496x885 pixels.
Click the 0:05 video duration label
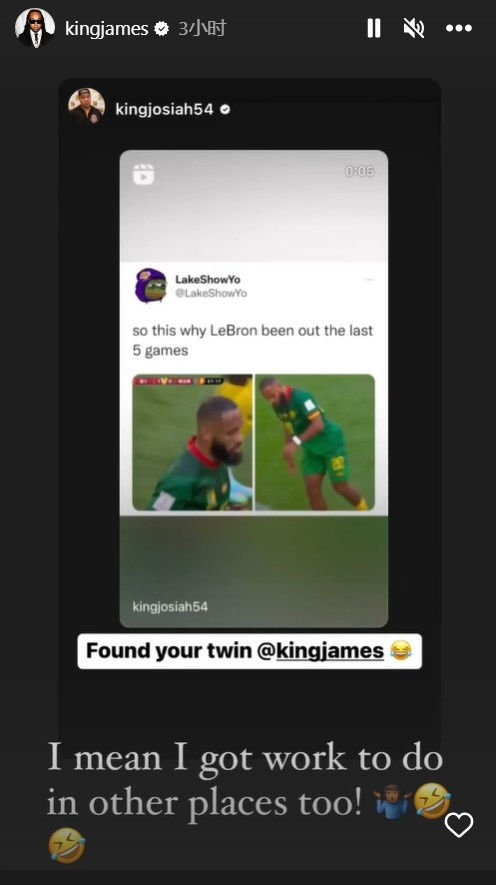pos(359,171)
